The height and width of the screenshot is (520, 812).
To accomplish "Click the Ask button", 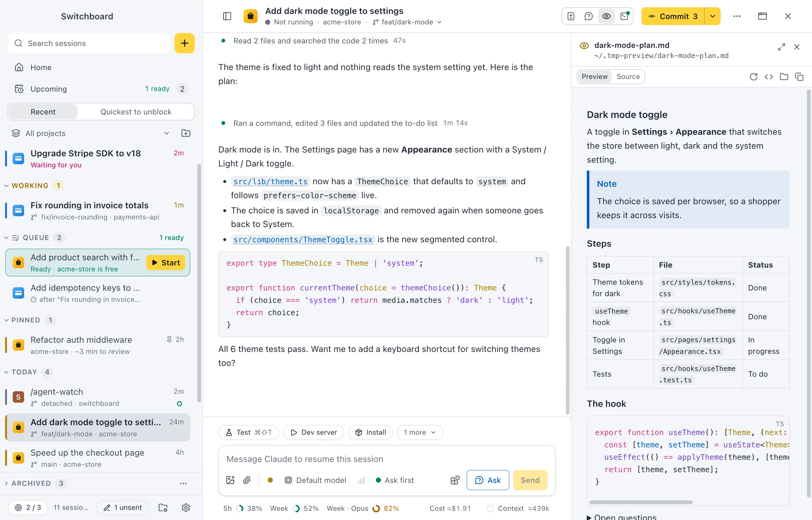I will pos(488,480).
